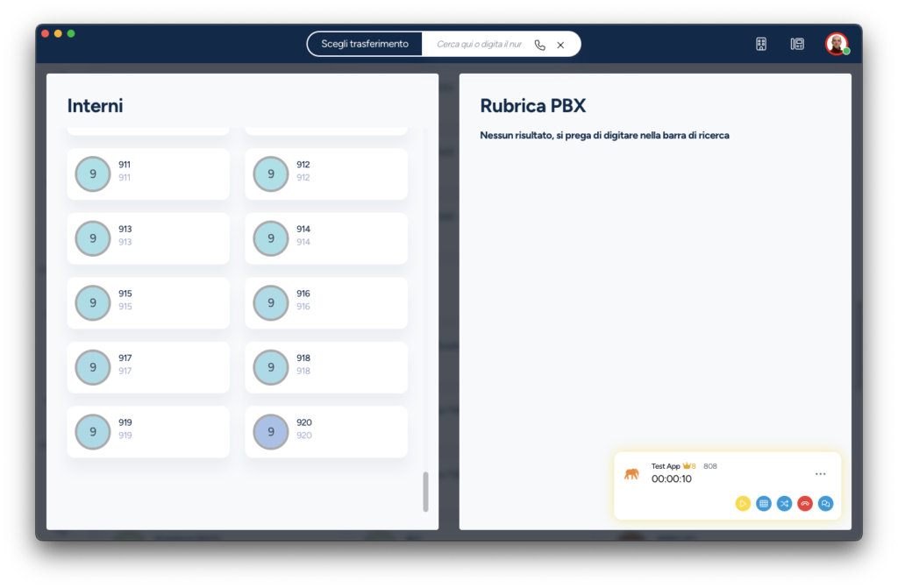Open the phonebook icon in top bar
Viewport: 898px width, 588px height.
tap(797, 44)
